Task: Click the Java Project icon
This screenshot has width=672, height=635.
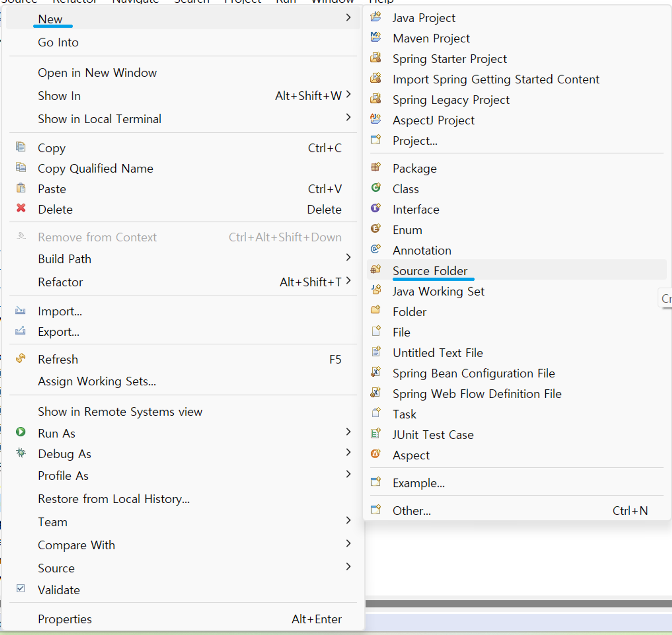Action: click(x=375, y=17)
